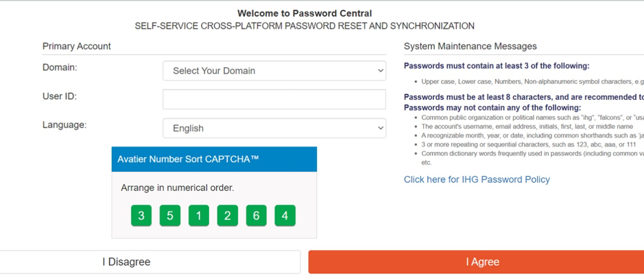644x278 pixels.
Task: Open the IHG Password Policy link
Action: (477, 179)
